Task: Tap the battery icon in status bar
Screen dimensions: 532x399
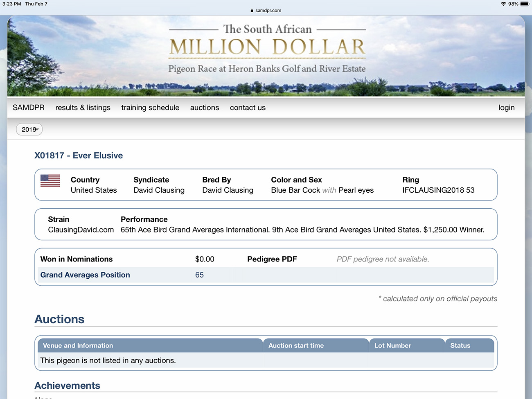Action: [525, 4]
